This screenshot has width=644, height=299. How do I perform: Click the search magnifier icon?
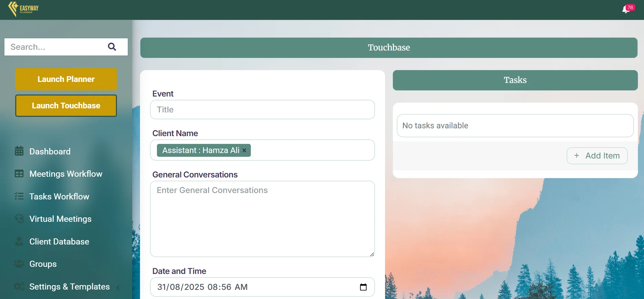pyautogui.click(x=112, y=47)
